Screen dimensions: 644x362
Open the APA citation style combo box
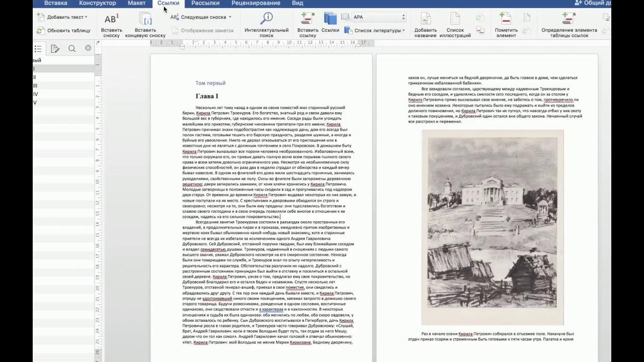[x=379, y=17]
